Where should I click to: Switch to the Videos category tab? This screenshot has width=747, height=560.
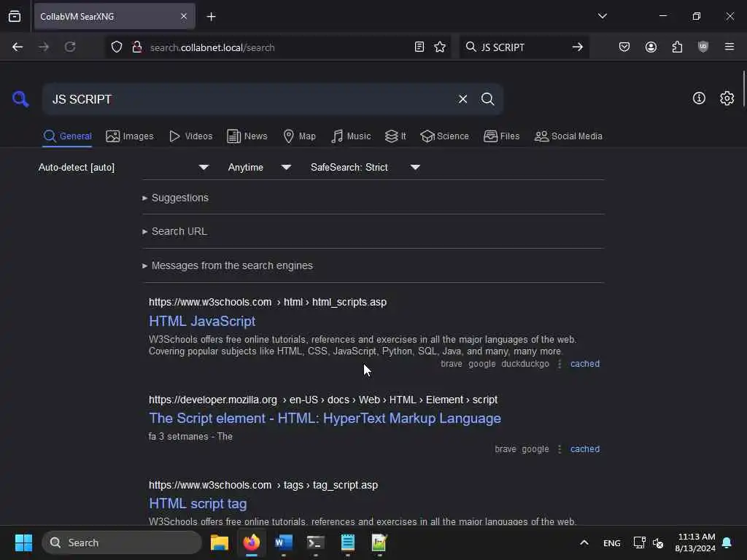tap(190, 136)
